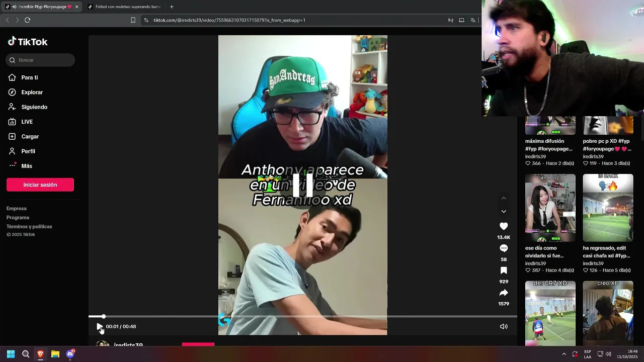Image resolution: width=644 pixels, height=362 pixels.
Task: Click 'pobre pc p XD #fyp' video title
Action: 607,145
